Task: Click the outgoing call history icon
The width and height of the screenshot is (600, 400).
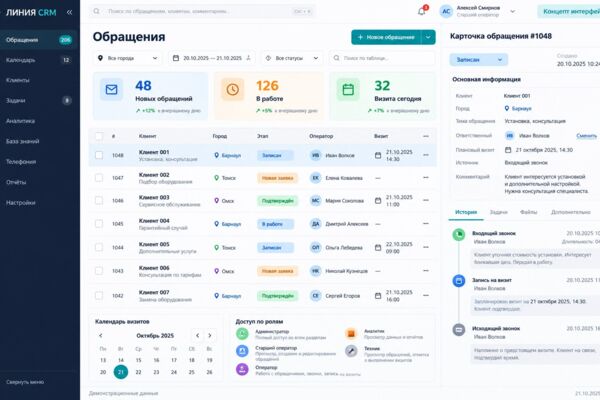Action: (459, 329)
